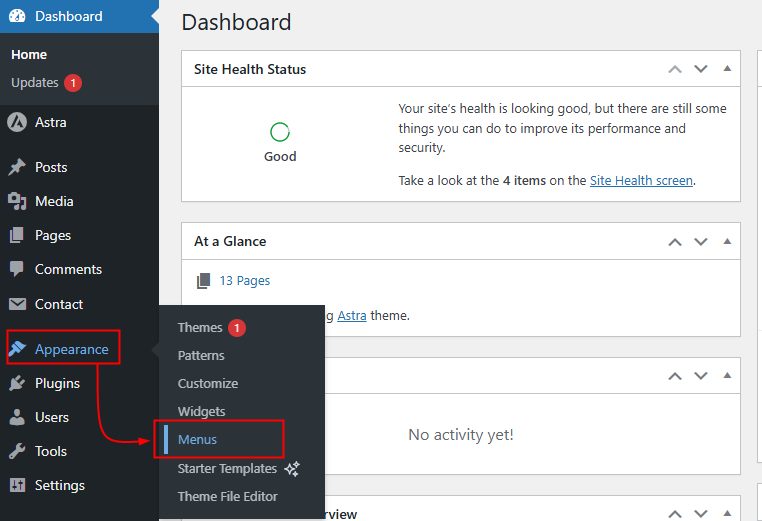This screenshot has width=762, height=521.
Task: Collapse the Site Health Status panel
Action: point(727,69)
